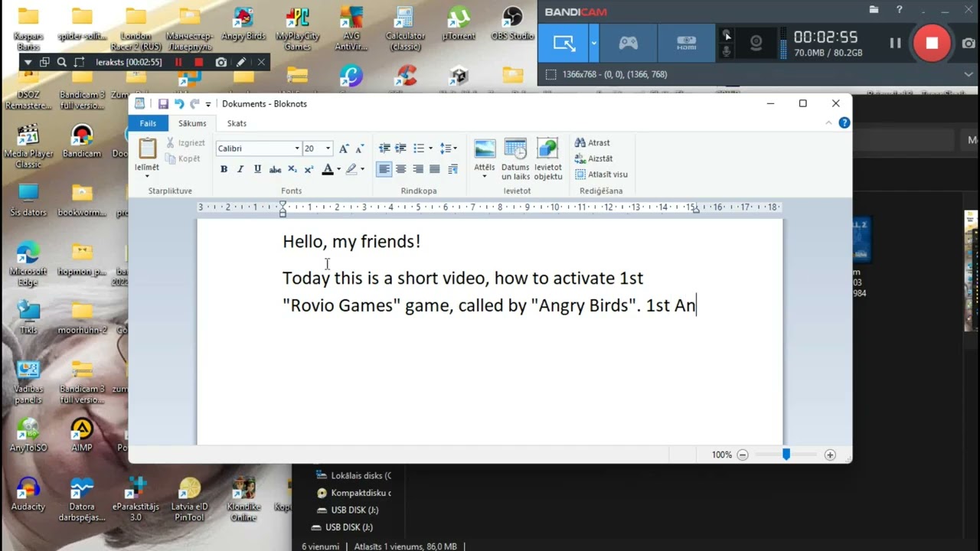Click on the text "Hello, my friends!"
980x551 pixels.
click(x=351, y=242)
